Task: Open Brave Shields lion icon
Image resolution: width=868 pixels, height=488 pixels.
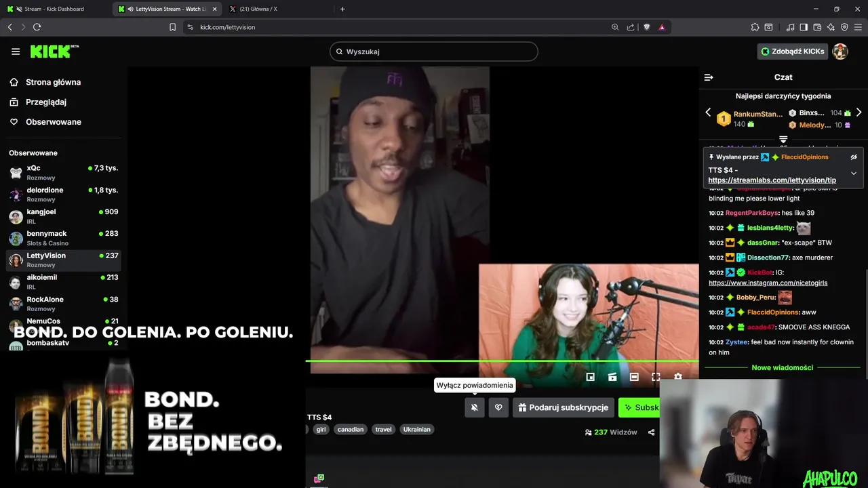Action: coord(647,27)
